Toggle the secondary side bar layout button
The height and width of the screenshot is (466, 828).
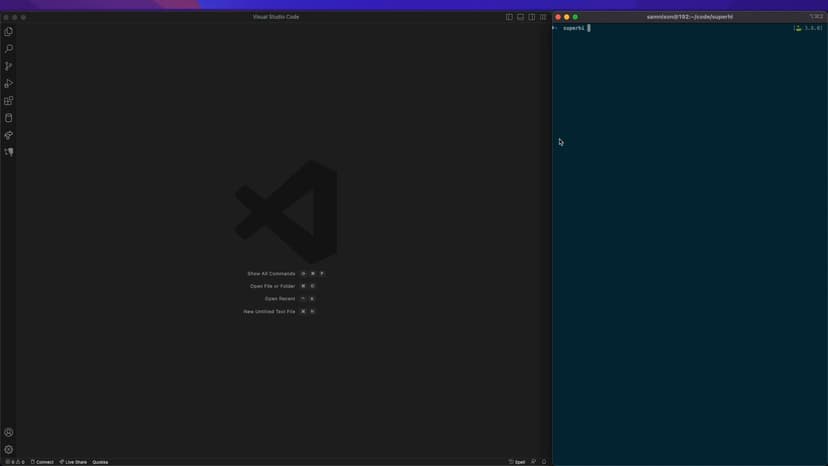(x=532, y=17)
